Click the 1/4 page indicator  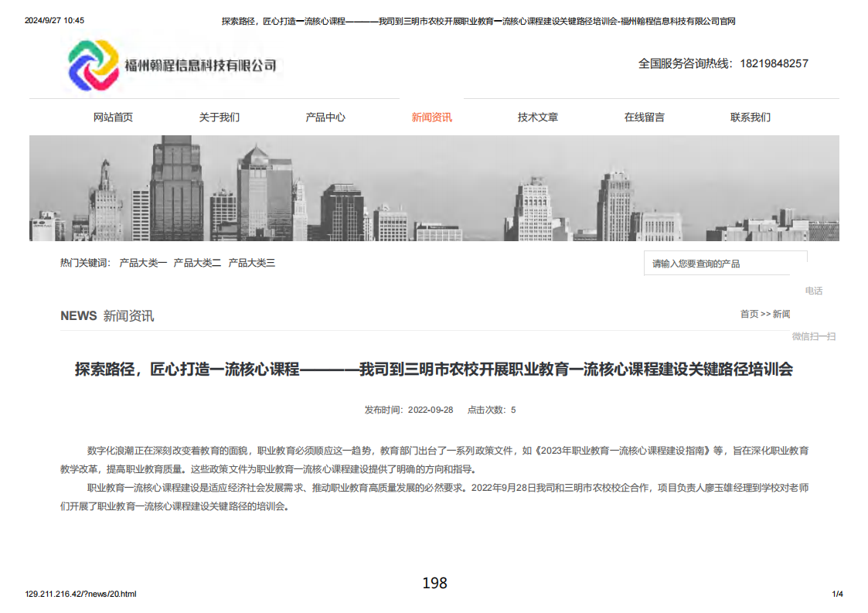click(x=838, y=594)
